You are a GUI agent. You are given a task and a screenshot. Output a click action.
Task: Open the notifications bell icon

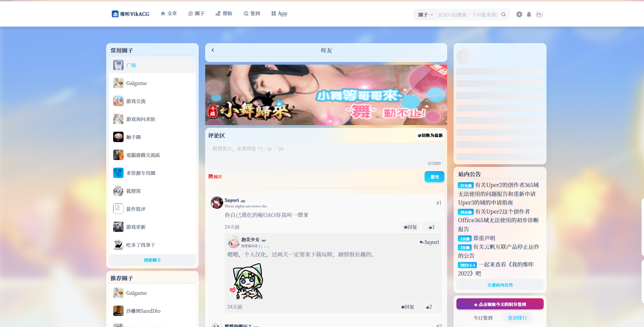pos(529,15)
